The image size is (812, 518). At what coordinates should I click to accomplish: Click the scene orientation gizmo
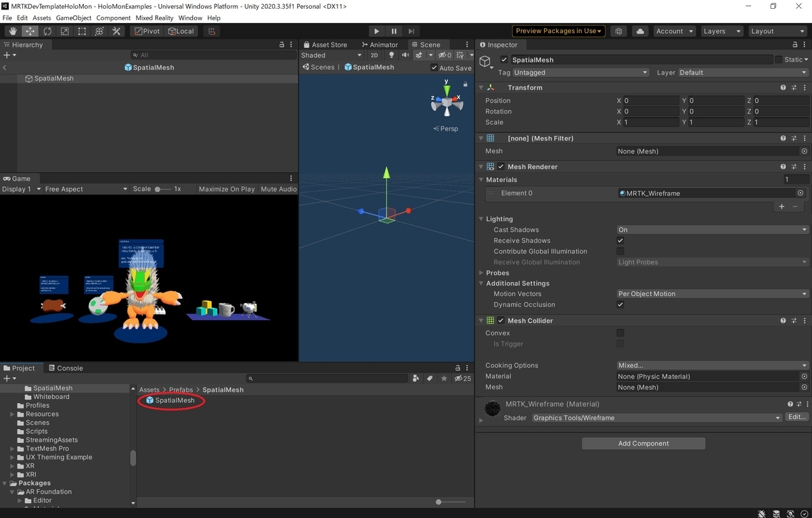pos(447,101)
